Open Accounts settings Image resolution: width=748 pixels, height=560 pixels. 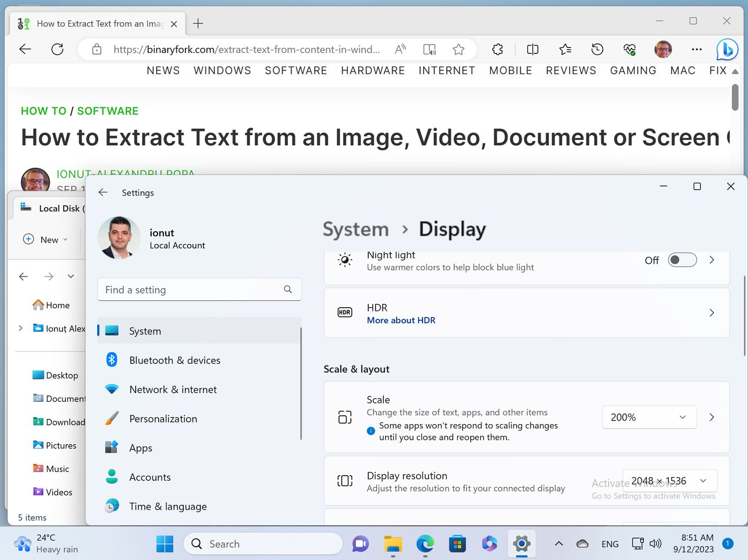coord(150,477)
